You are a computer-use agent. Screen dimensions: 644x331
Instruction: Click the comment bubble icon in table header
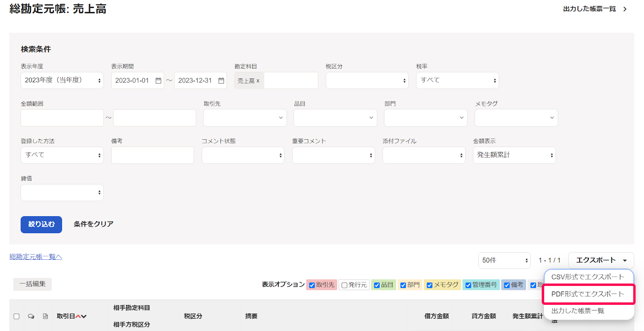[x=31, y=317]
